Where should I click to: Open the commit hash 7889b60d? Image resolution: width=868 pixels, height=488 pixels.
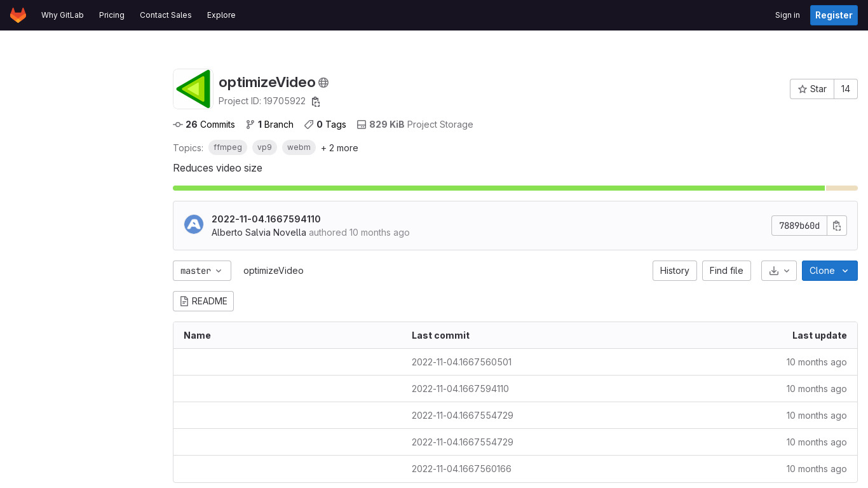pyautogui.click(x=799, y=226)
